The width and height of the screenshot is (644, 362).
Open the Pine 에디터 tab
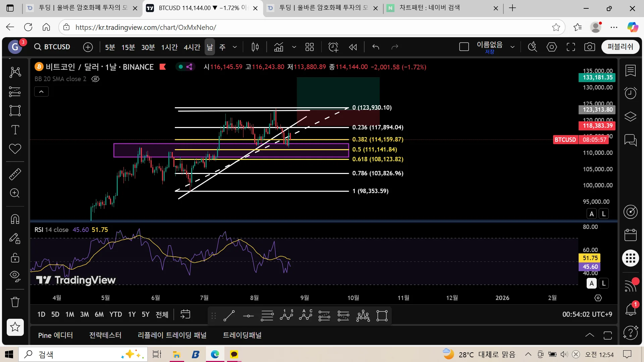55,335
